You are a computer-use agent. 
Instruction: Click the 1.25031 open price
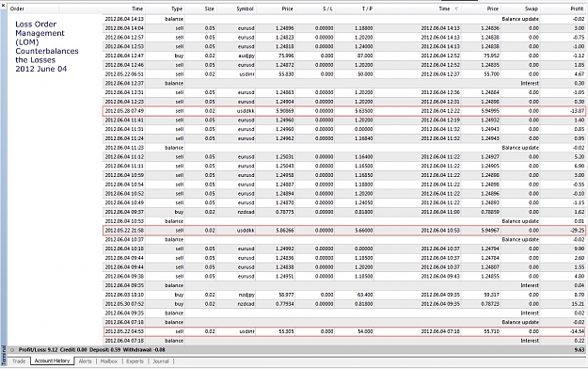coord(285,156)
